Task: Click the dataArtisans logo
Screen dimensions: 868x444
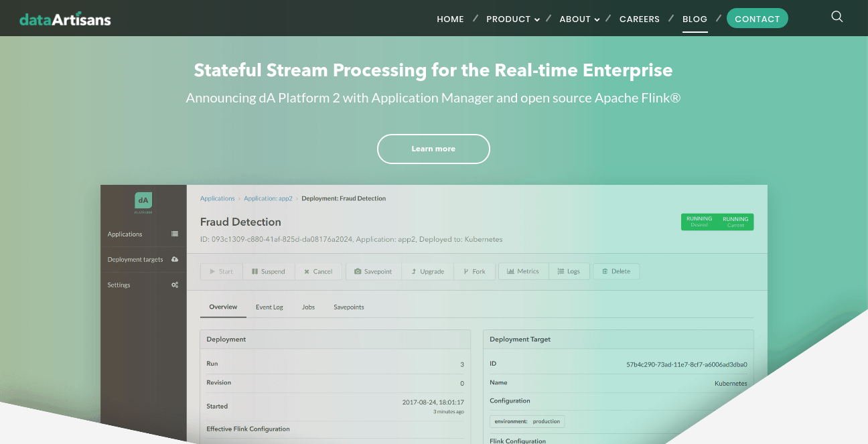Action: [65, 19]
